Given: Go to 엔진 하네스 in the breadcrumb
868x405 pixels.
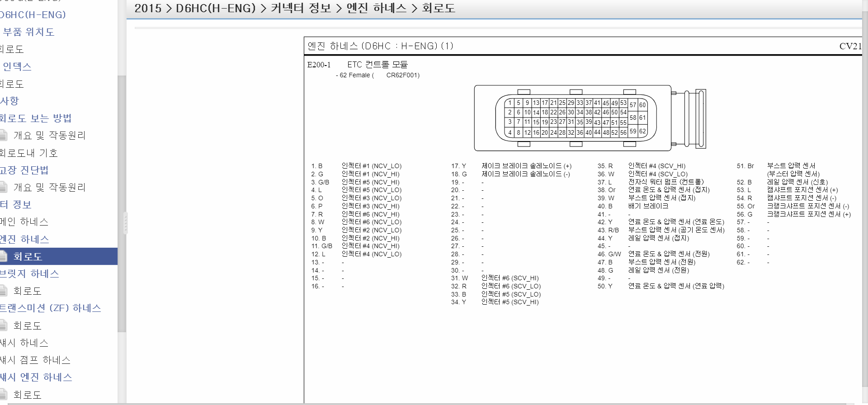Looking at the screenshot, I should 376,9.
